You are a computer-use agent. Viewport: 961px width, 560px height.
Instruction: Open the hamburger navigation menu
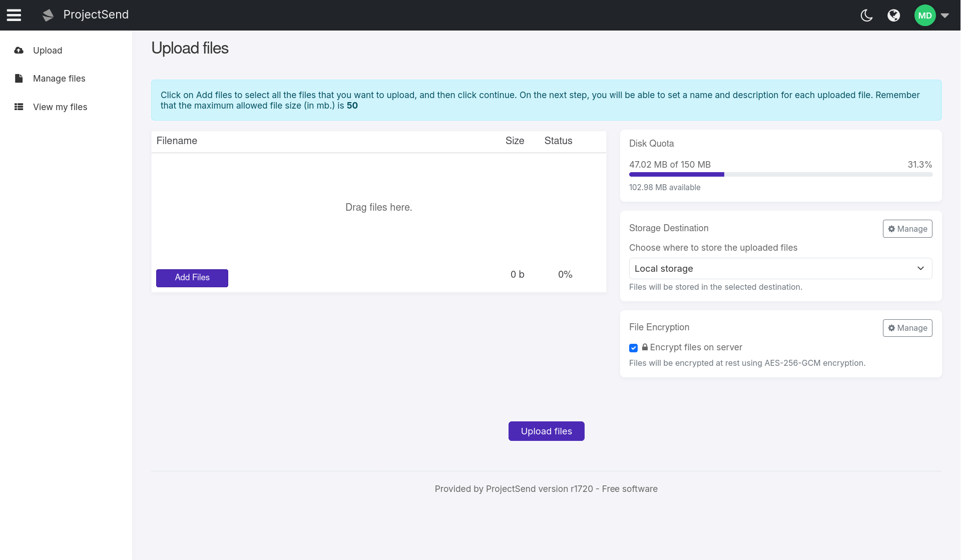click(x=14, y=15)
